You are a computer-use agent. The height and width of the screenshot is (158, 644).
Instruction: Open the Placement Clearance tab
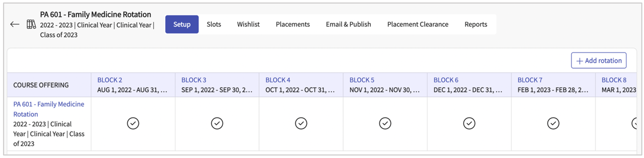pyautogui.click(x=418, y=24)
